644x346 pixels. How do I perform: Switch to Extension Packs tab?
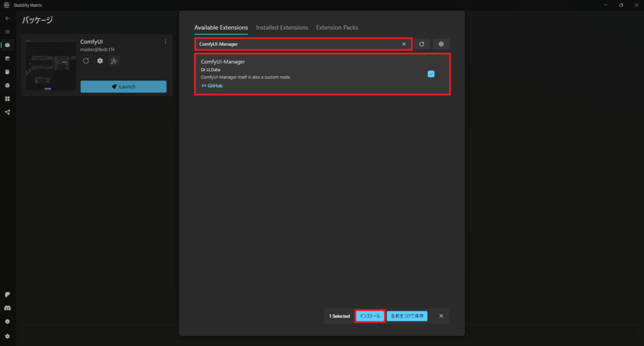click(x=337, y=28)
